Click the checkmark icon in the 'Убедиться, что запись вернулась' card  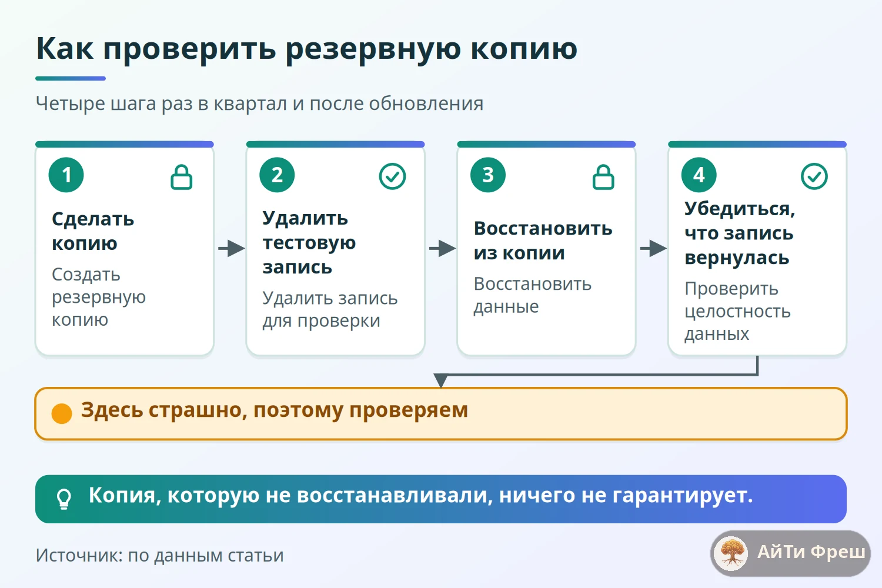[x=814, y=176]
